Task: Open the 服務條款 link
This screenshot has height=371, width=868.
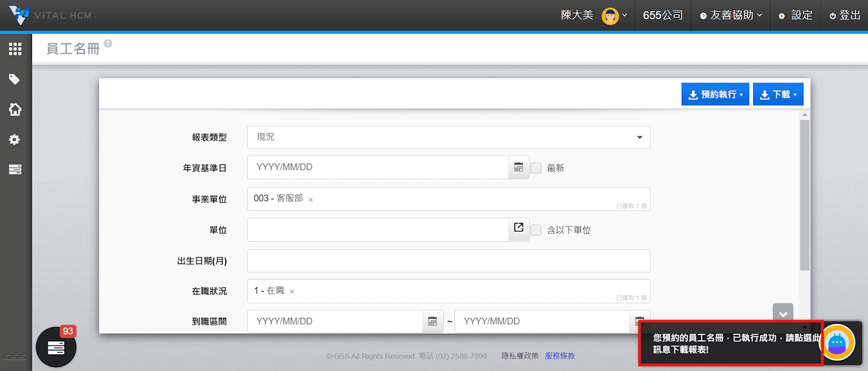Action: tap(560, 356)
